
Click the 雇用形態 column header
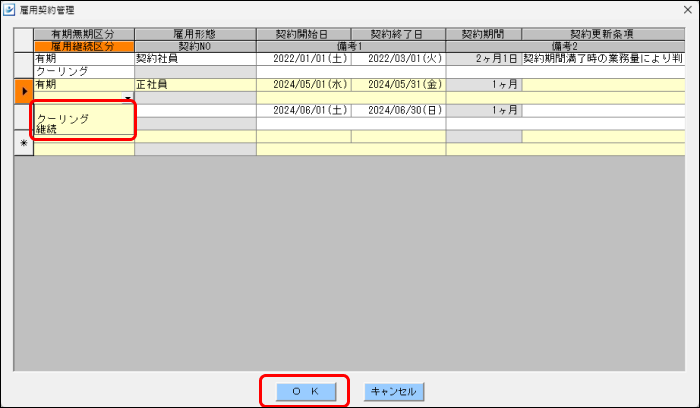(195, 34)
